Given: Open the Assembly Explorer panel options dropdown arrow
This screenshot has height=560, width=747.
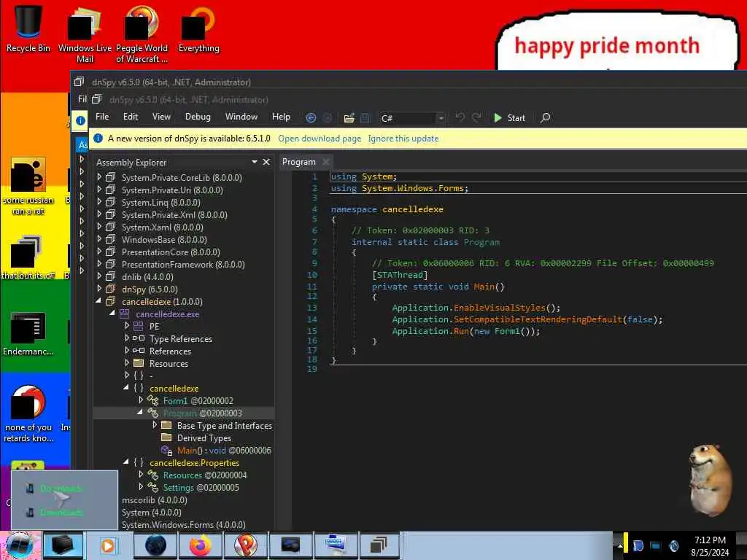Looking at the screenshot, I should pos(255,162).
